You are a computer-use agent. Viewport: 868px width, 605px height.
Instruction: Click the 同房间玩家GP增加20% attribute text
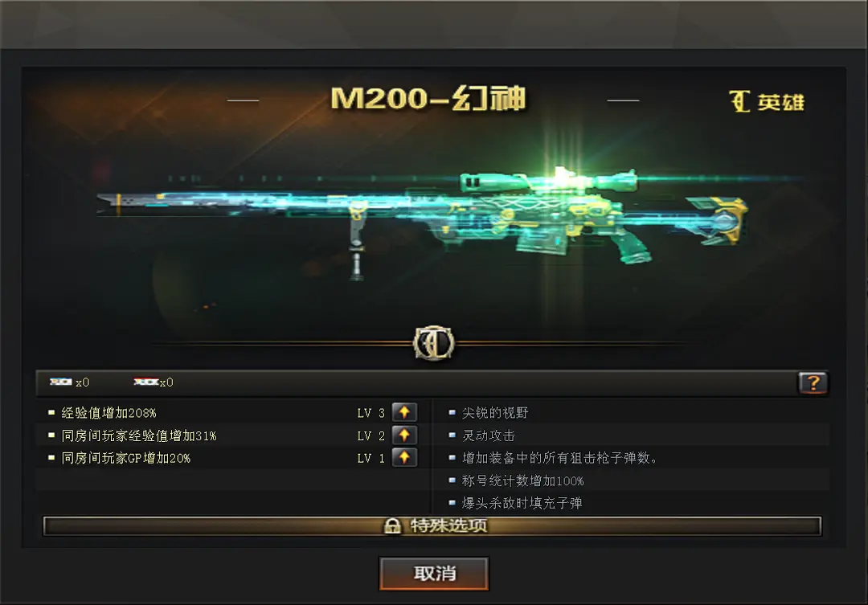point(125,458)
